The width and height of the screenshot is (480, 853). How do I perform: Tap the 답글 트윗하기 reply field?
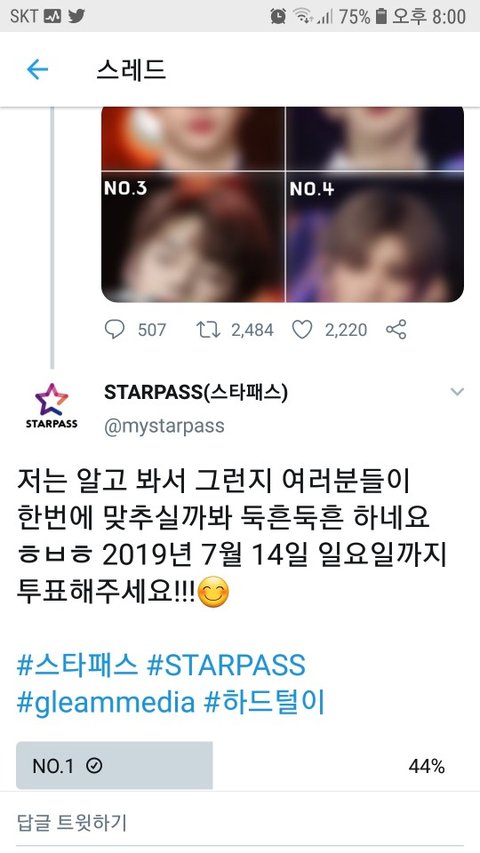pyautogui.click(x=240, y=823)
